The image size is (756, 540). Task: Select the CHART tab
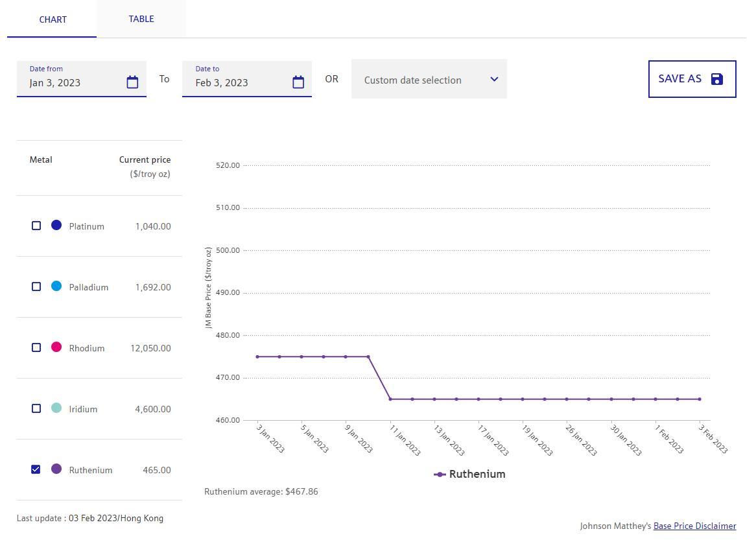point(53,19)
